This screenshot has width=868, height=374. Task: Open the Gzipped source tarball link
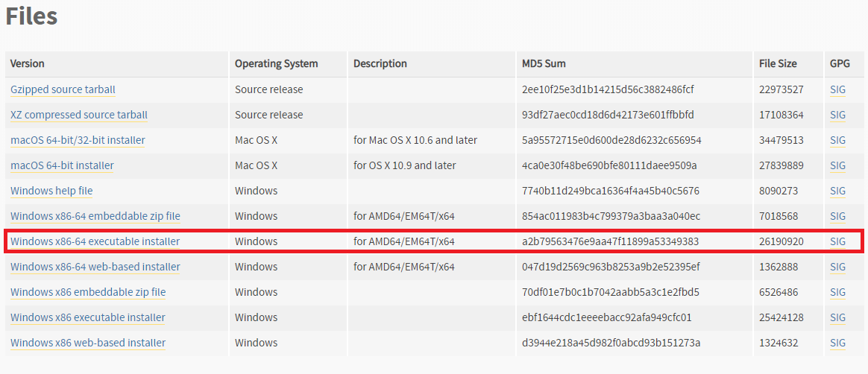click(x=63, y=89)
